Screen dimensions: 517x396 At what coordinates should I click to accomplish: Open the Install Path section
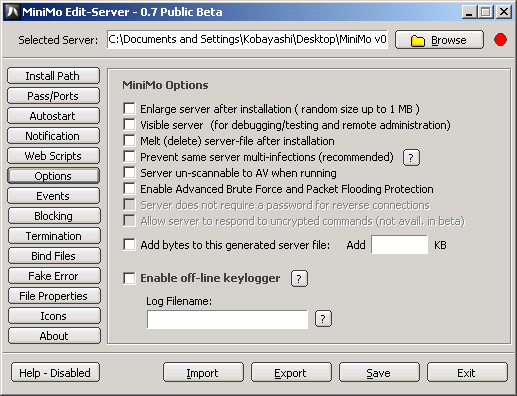point(53,76)
